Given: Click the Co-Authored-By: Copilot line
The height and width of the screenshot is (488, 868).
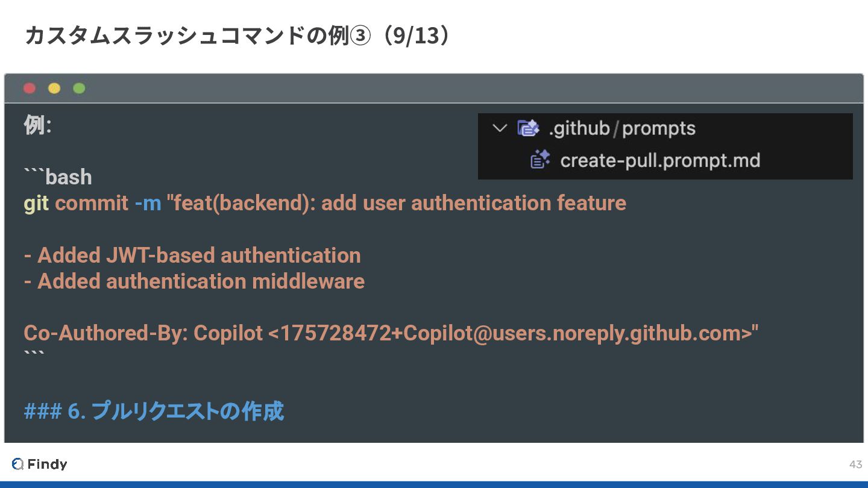Looking at the screenshot, I should (391, 333).
